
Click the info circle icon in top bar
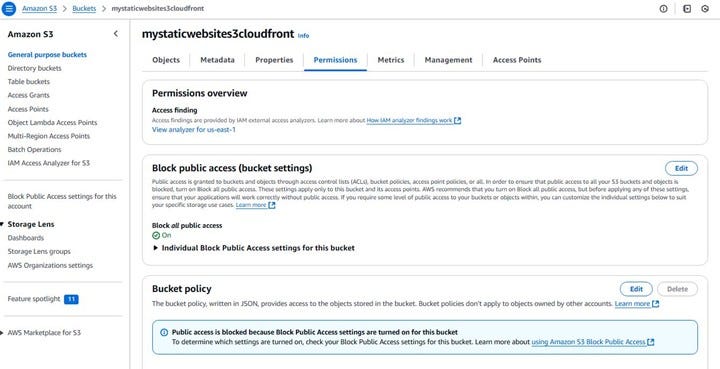(663, 9)
